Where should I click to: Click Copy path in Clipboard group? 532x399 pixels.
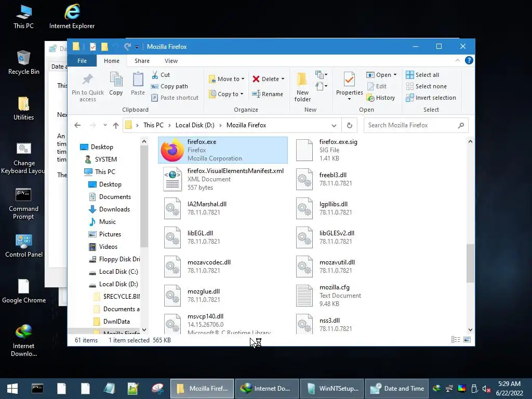coord(170,86)
